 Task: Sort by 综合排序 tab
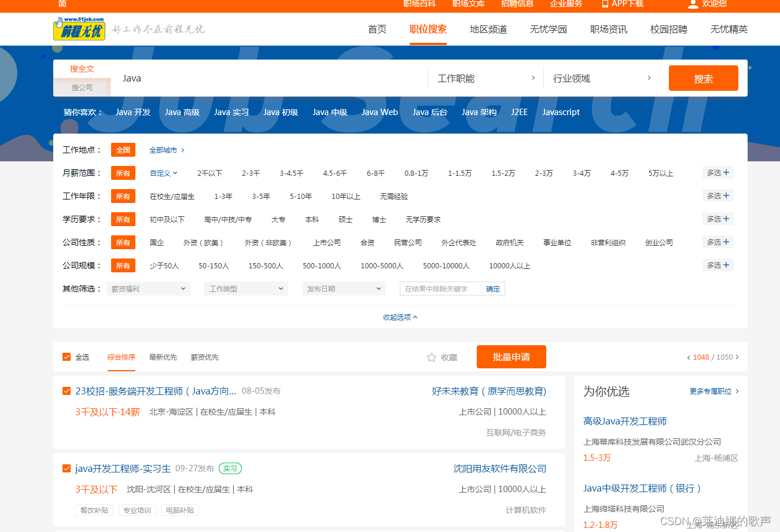click(122, 357)
